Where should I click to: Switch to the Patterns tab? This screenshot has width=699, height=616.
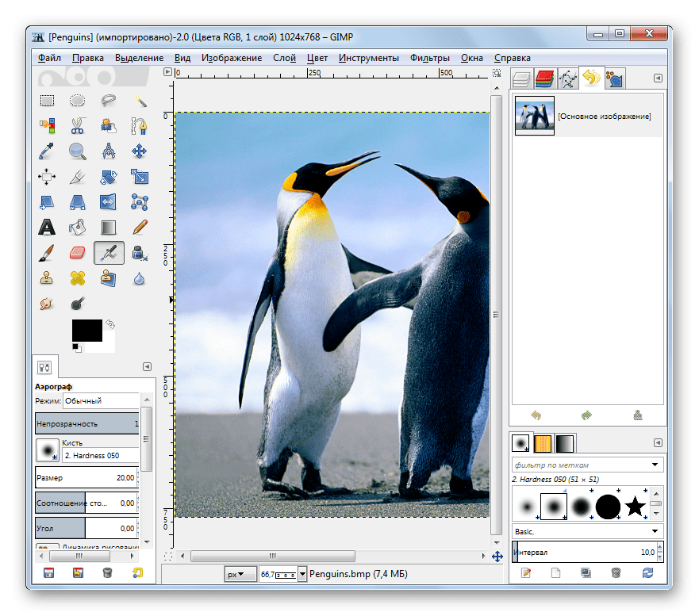(x=543, y=444)
